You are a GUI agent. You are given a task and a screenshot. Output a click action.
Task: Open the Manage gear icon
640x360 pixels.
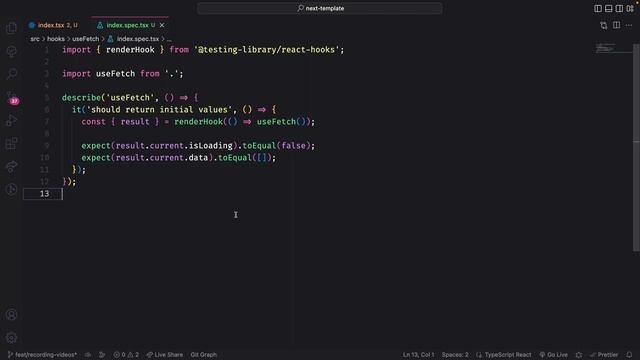pyautogui.click(x=11, y=338)
